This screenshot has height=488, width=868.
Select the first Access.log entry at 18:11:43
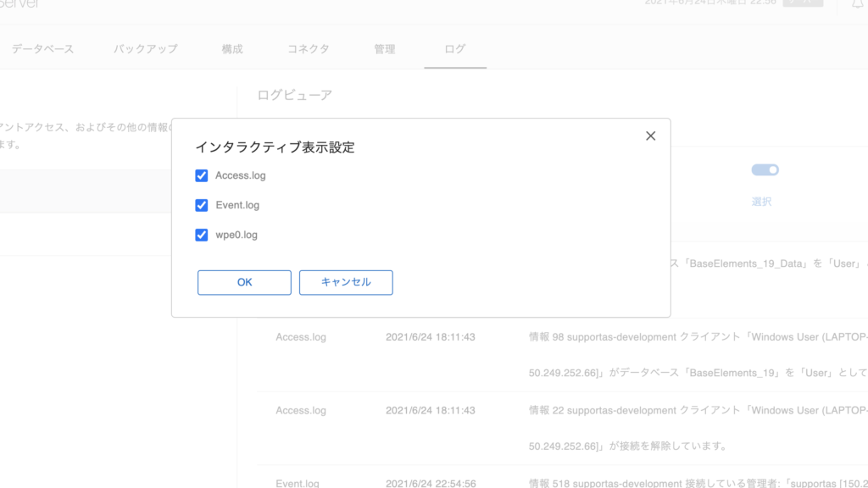(x=301, y=337)
